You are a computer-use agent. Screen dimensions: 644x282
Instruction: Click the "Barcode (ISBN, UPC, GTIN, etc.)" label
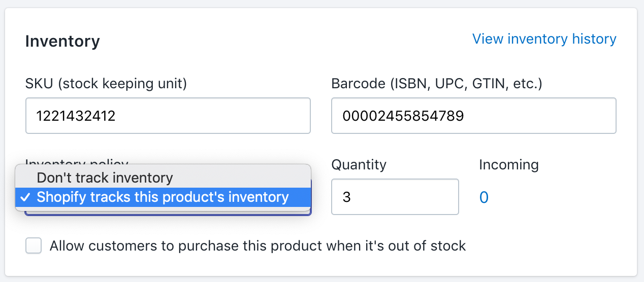point(437,84)
